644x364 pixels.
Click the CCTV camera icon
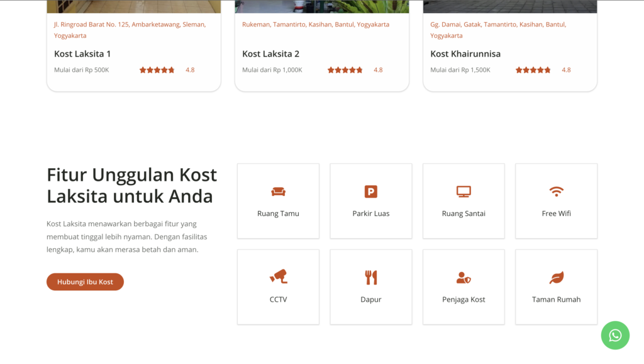278,276
